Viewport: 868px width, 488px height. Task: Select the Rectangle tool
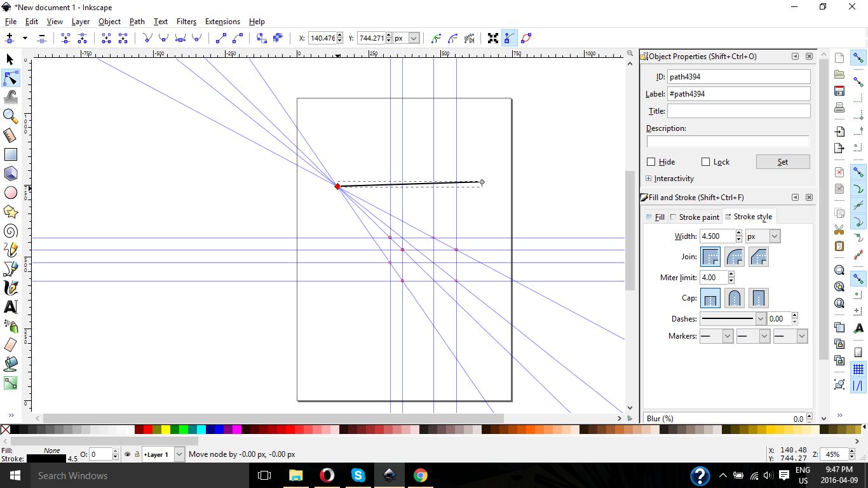coord(10,154)
